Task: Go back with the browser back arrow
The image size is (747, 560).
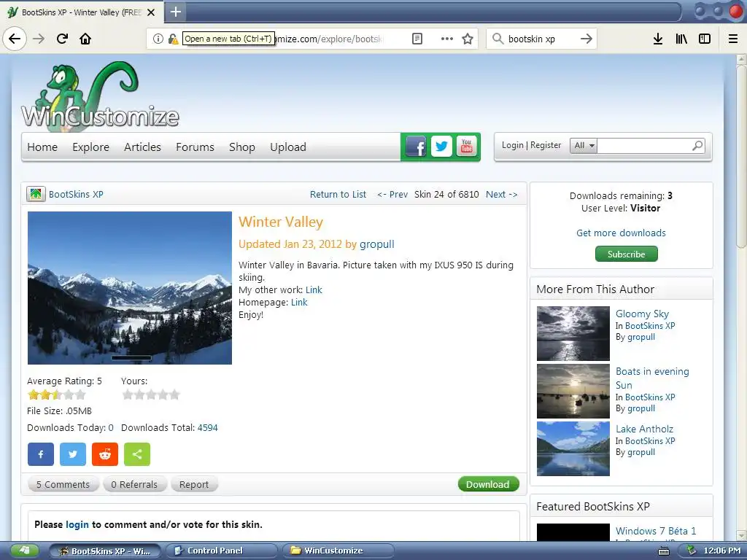Action: click(15, 39)
